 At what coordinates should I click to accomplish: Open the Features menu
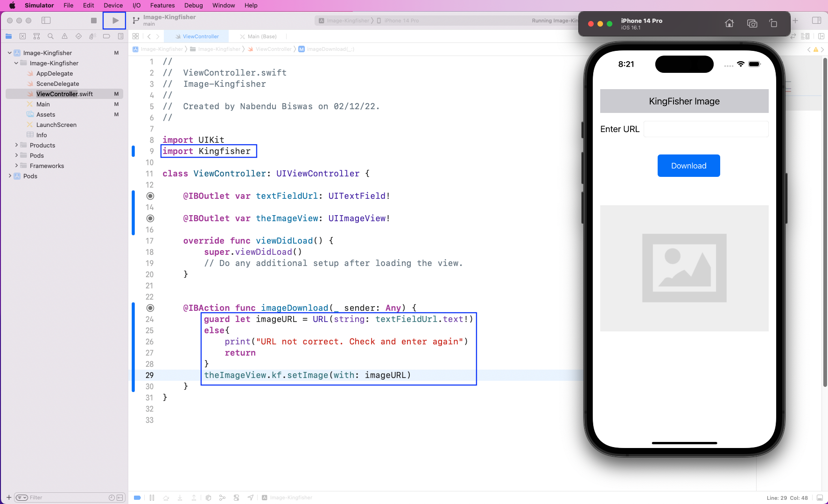coord(162,6)
